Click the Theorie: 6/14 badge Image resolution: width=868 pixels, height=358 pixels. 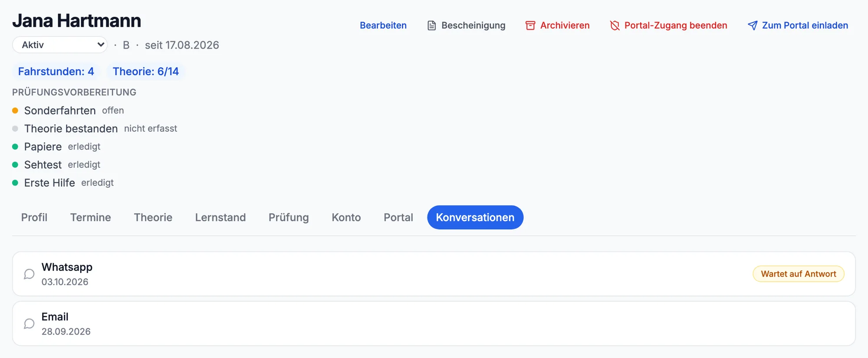(146, 72)
